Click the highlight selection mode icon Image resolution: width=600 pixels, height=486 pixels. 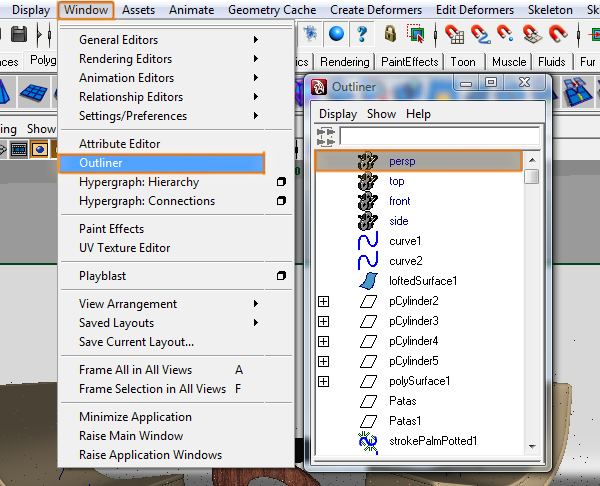416,34
